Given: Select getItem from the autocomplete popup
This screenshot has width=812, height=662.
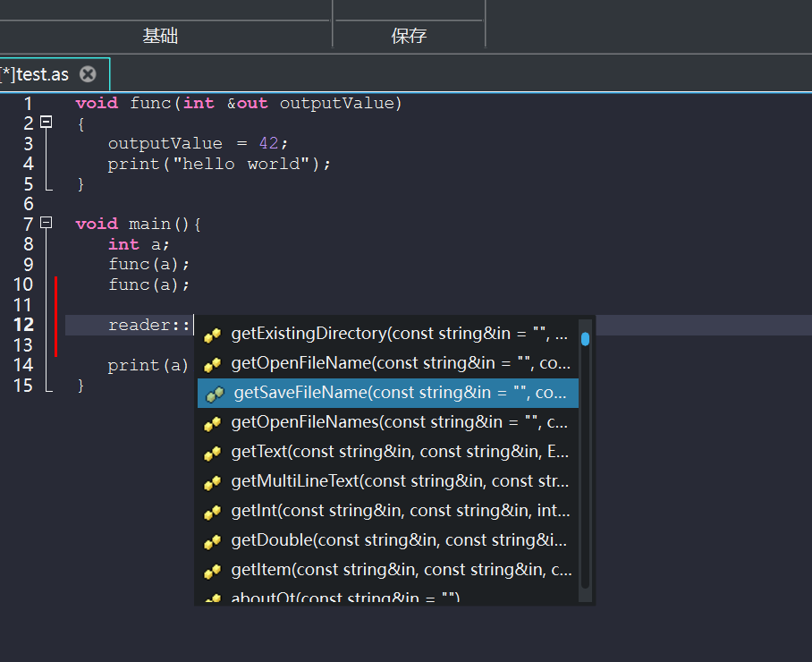Looking at the screenshot, I should (388, 570).
